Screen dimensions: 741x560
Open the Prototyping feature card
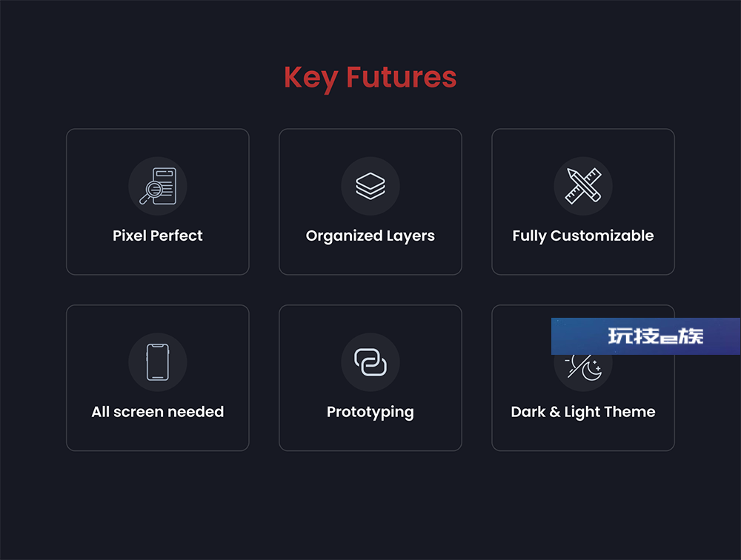click(x=370, y=378)
